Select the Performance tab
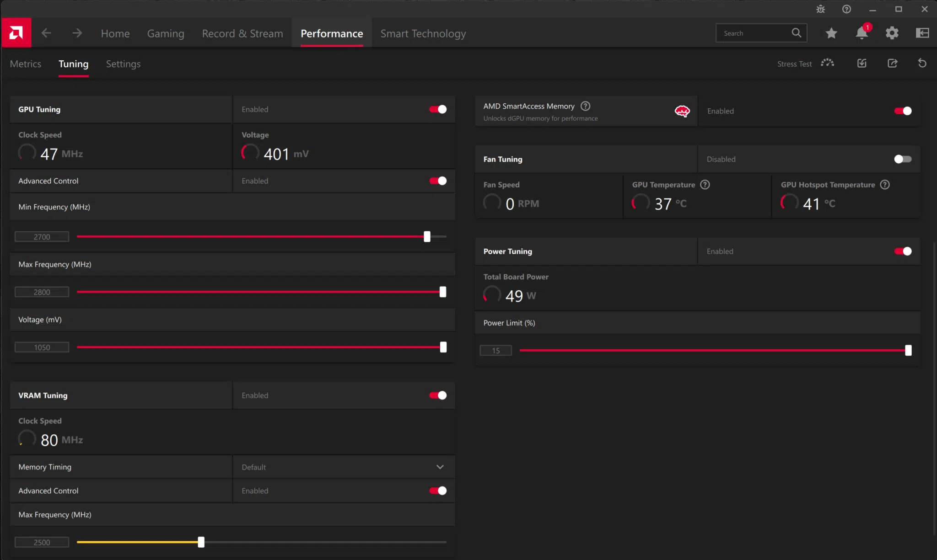The image size is (937, 560). click(x=332, y=33)
